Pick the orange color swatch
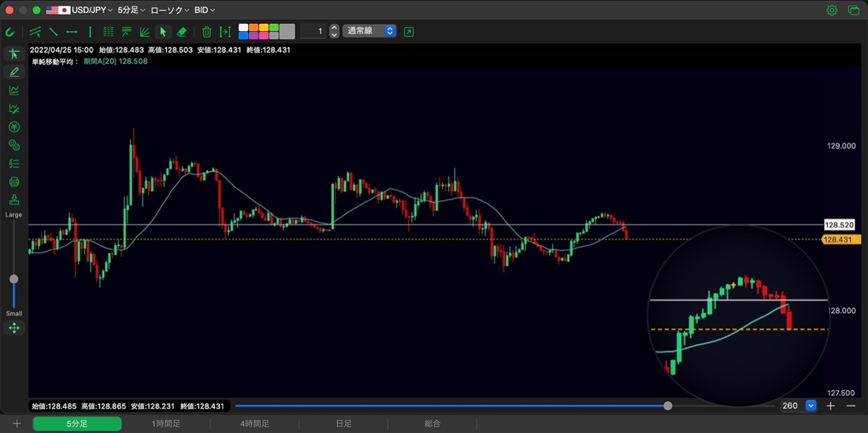Image resolution: width=868 pixels, height=433 pixels. point(253,27)
